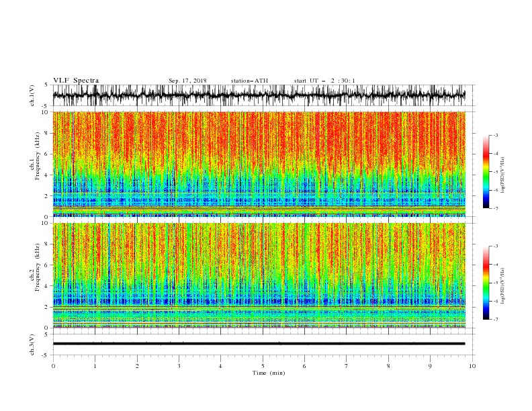Image resolution: width=532 pixels, height=411 pixels.
Task: Click time axis tick label "3"
Action: (x=179, y=366)
